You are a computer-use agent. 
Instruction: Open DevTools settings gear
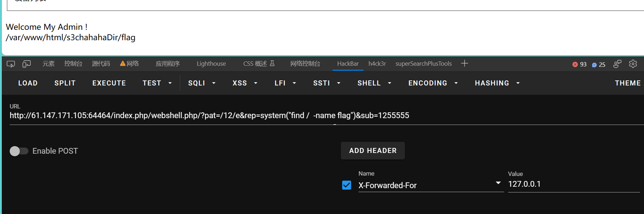633,64
